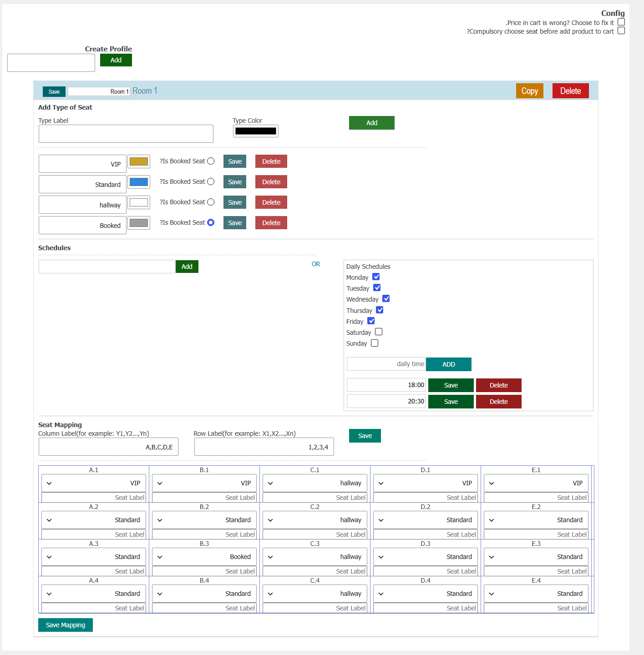This screenshot has height=655, width=644.
Task: Delete the 20:30 daily time
Action: pos(499,402)
